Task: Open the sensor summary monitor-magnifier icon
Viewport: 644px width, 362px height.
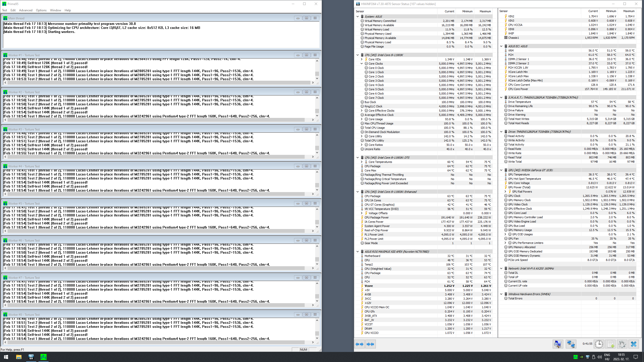Action: (x=558, y=344)
